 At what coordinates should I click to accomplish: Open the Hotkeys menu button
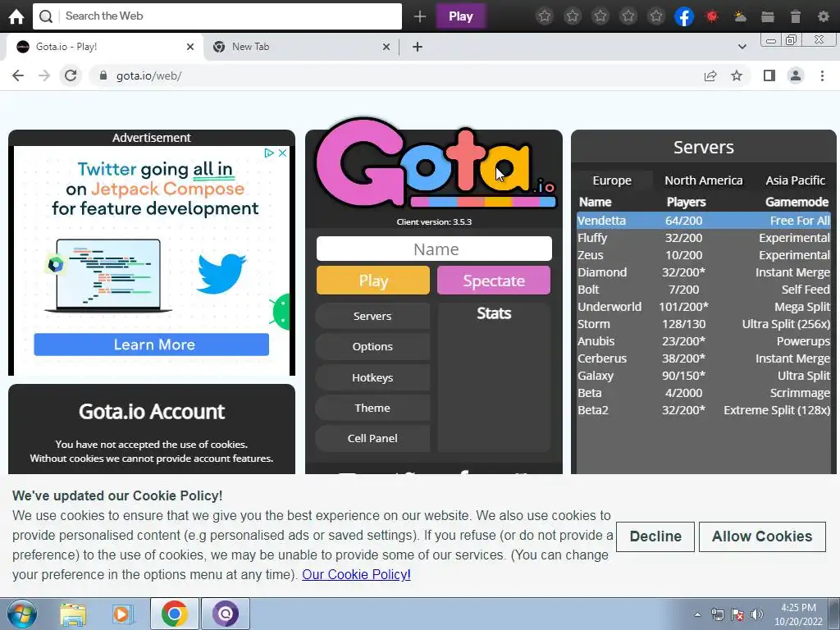tap(372, 377)
